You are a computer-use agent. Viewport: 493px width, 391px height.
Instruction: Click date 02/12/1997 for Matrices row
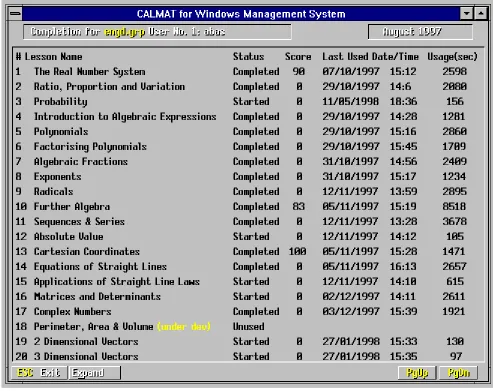coord(351,297)
